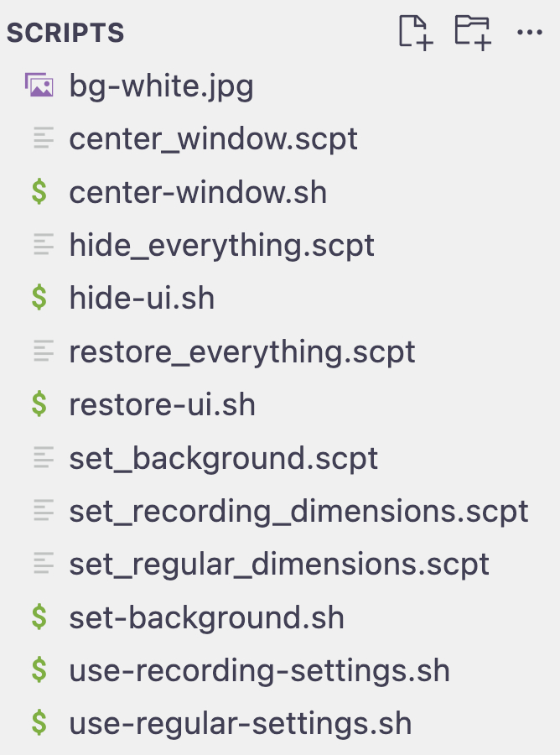
Task: Open set_background.scpt file
Action: (223, 458)
